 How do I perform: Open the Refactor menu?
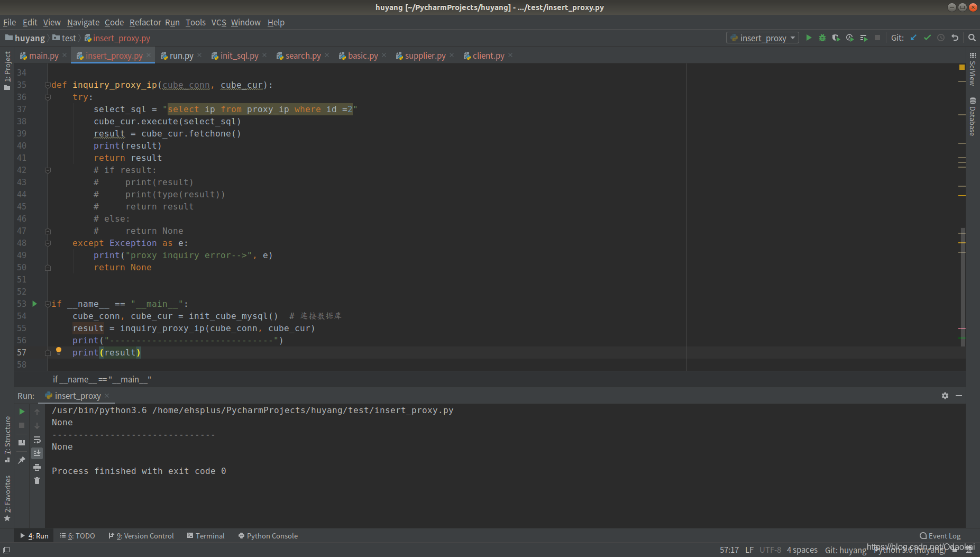click(145, 22)
